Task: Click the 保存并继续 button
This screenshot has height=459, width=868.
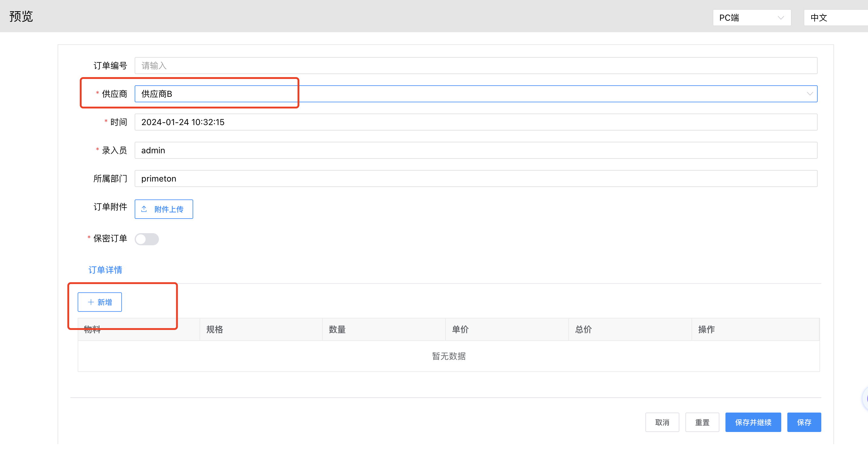Action: [x=753, y=422]
